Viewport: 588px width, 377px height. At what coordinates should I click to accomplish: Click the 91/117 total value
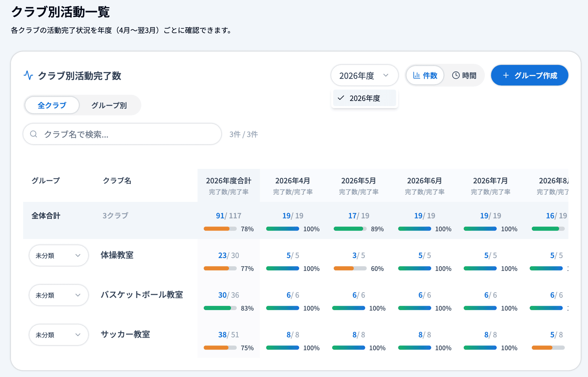(x=229, y=216)
